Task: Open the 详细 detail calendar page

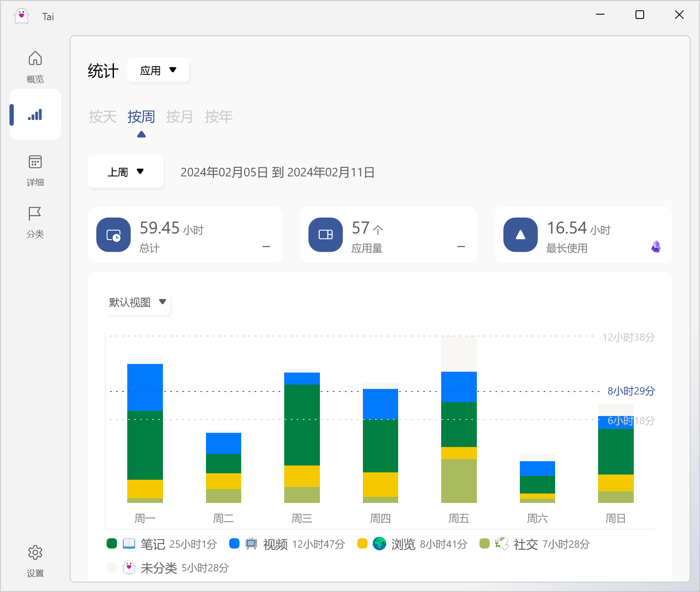Action: pos(35,170)
